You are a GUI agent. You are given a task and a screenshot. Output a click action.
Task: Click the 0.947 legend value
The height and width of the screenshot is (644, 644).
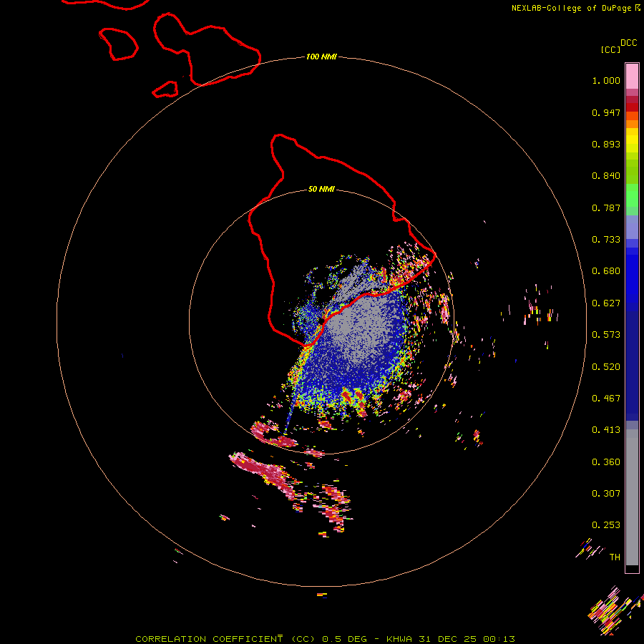pos(606,112)
